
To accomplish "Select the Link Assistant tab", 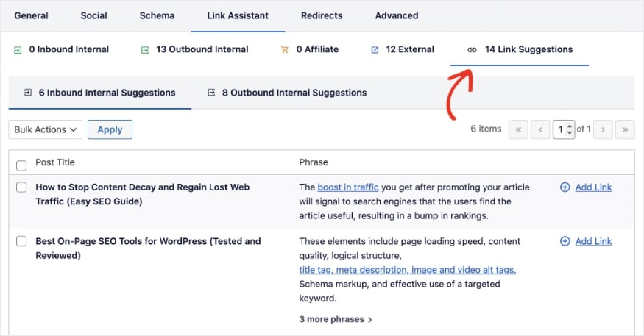I will click(x=238, y=15).
